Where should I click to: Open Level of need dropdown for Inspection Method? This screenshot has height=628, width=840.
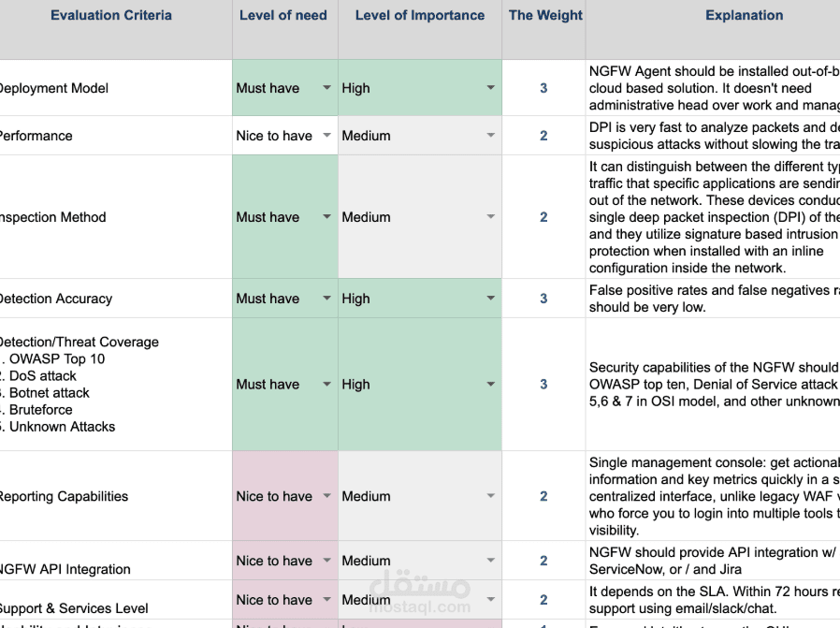click(x=326, y=217)
